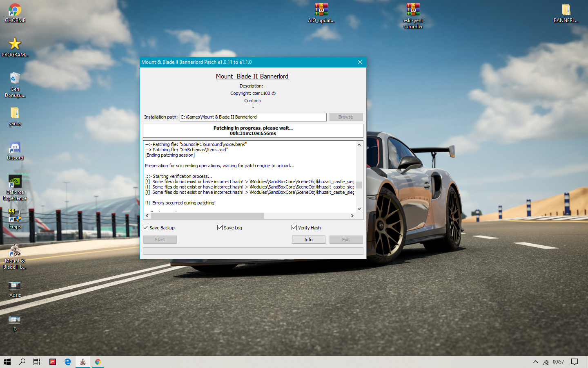588x368 pixels.
Task: Click the '[Ending patching session]' log line
Action: (170, 155)
